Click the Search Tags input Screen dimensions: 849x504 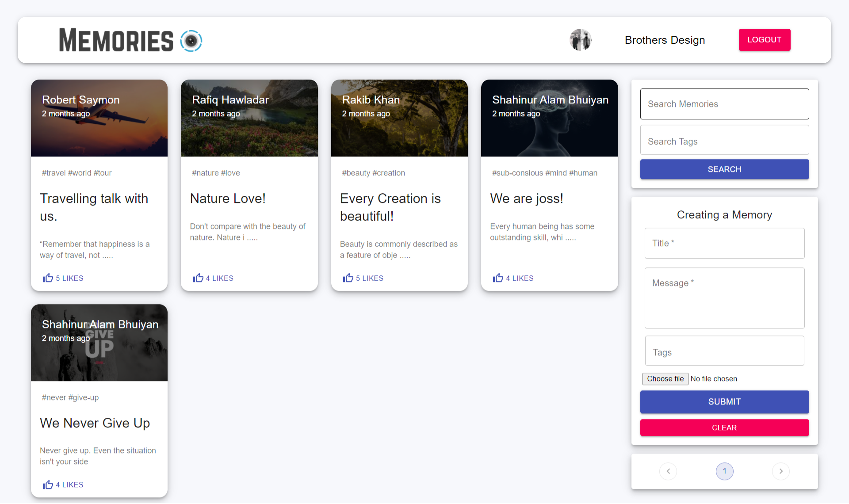(724, 141)
